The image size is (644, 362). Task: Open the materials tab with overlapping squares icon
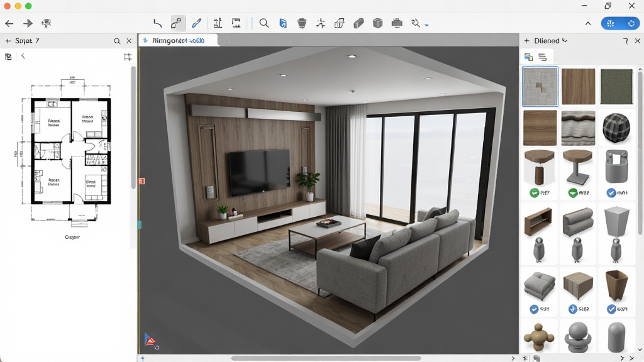click(x=528, y=57)
